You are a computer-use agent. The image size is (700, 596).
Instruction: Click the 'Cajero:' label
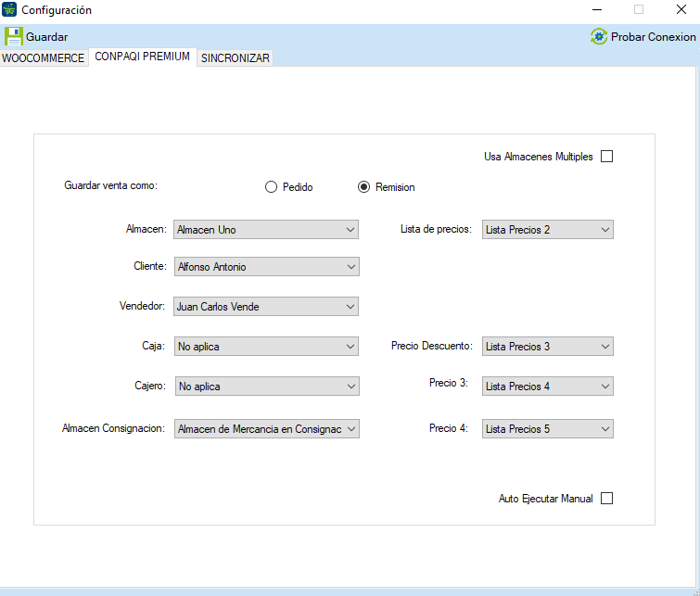coord(150,386)
